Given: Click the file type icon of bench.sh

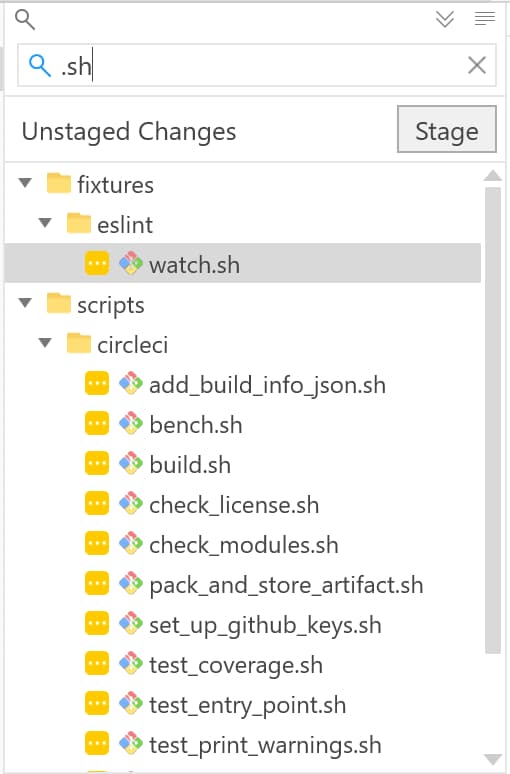Looking at the screenshot, I should pos(131,424).
